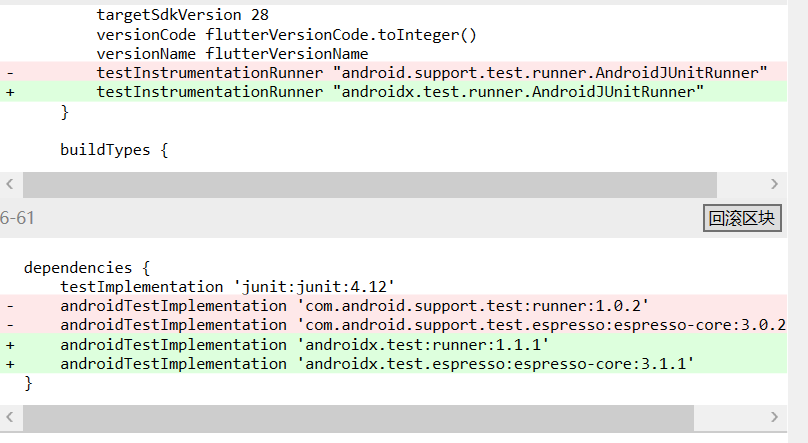The image size is (808, 443).
Task: Click the 回滚区块 rollback button
Action: [x=742, y=218]
